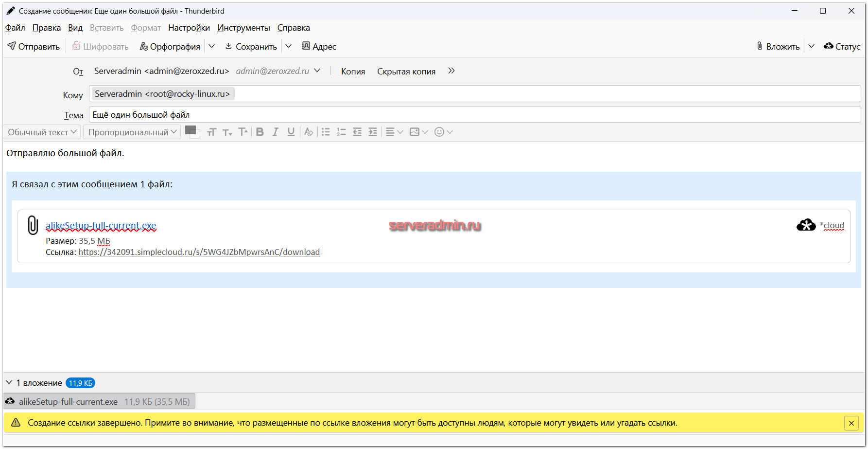868x449 pixels.
Task: Open the Пропорциональный font dropdown
Action: [132, 132]
